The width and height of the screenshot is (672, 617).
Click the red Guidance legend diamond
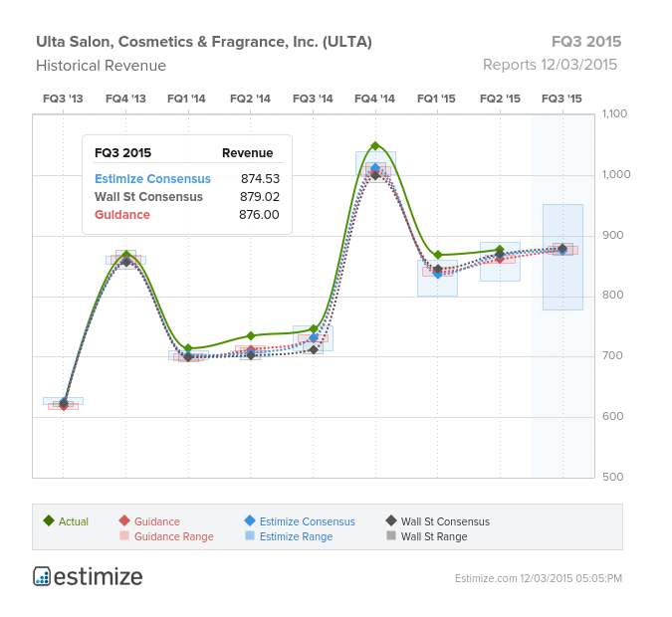[x=124, y=520]
